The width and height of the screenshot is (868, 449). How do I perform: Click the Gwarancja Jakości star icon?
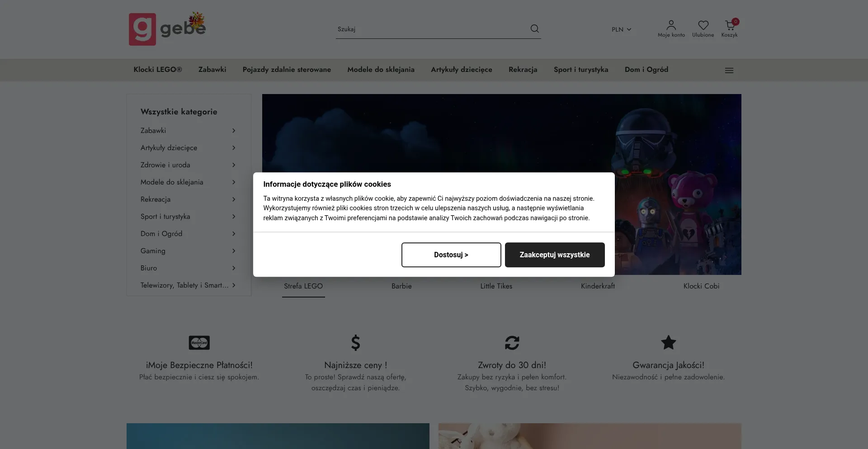point(668,343)
